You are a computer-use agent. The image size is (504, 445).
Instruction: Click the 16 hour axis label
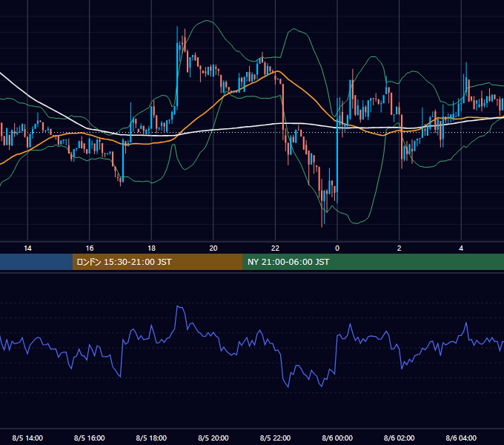[x=90, y=248]
